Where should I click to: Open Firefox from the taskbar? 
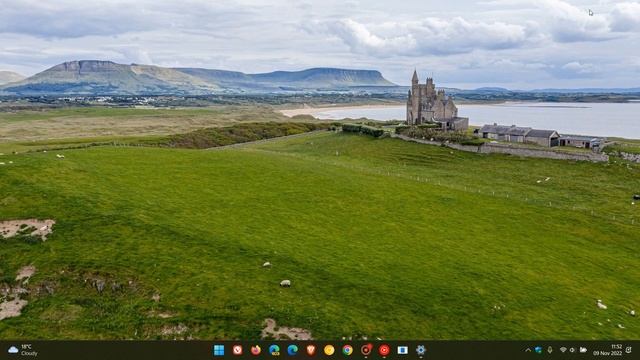[256, 350]
